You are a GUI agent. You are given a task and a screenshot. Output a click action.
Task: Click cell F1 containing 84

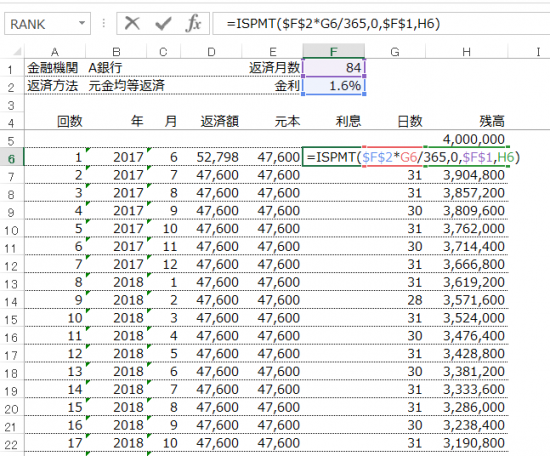334,68
